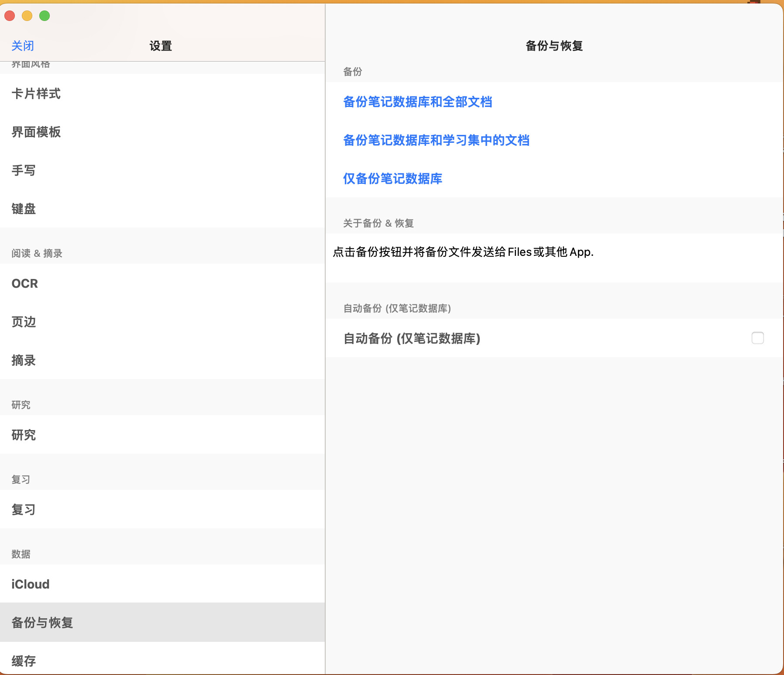
Task: Click 仅备份笔记数据库 link
Action: pos(393,179)
